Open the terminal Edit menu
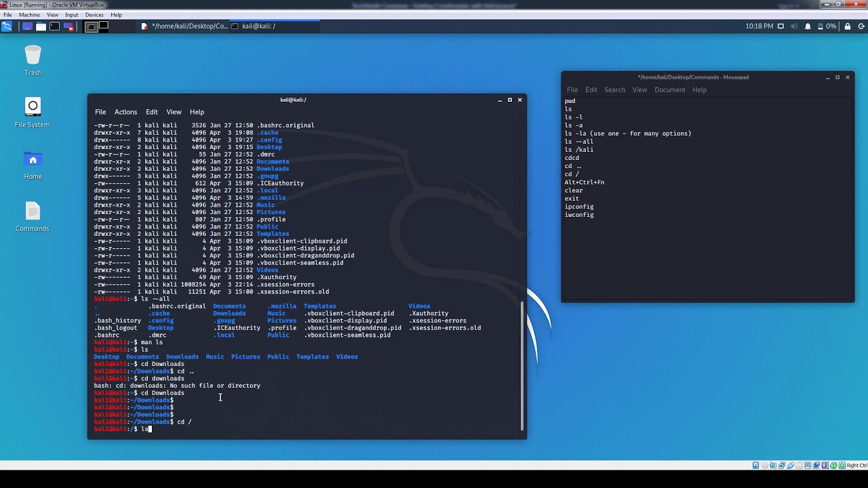The height and width of the screenshot is (488, 868). click(x=151, y=112)
